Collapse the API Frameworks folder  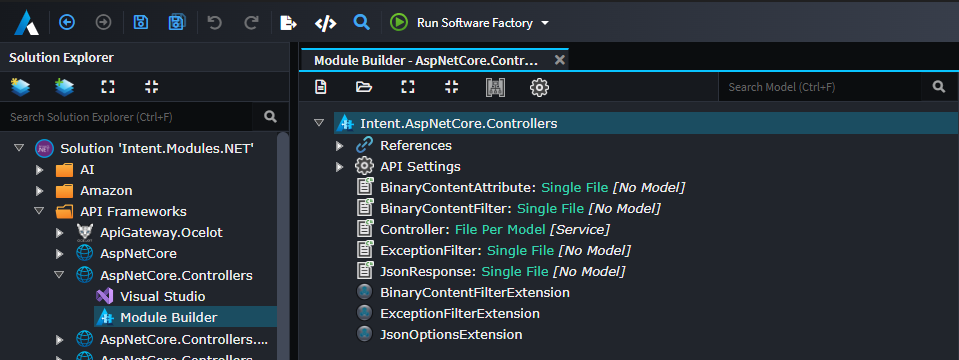39,211
